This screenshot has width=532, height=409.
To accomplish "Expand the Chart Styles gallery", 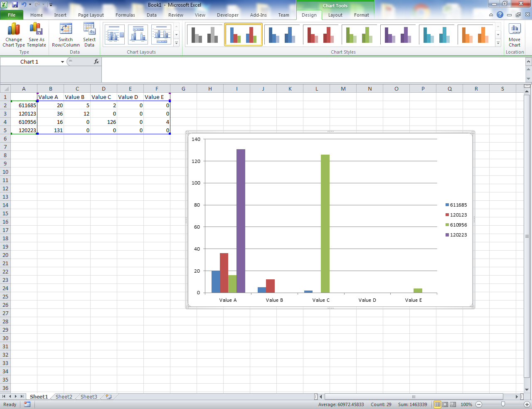I will point(498,43).
